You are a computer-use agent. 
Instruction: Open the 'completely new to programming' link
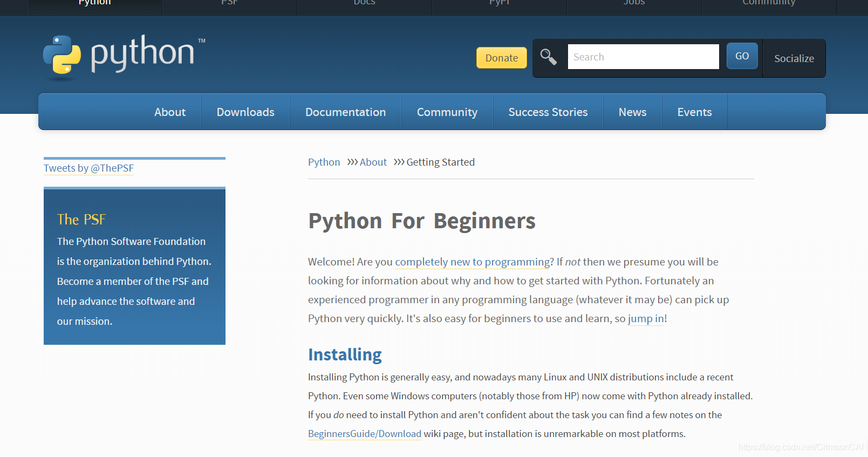473,262
